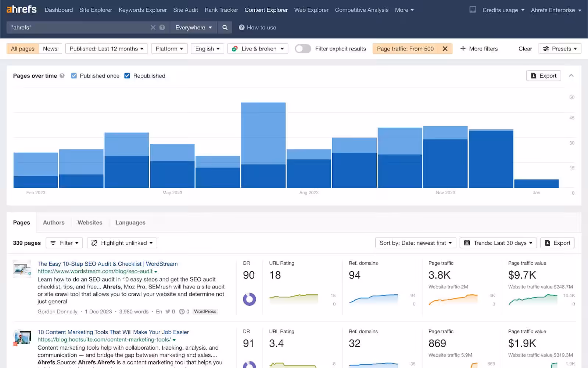Click the WordStream DR donut chart
The width and height of the screenshot is (588, 368).
249,299
